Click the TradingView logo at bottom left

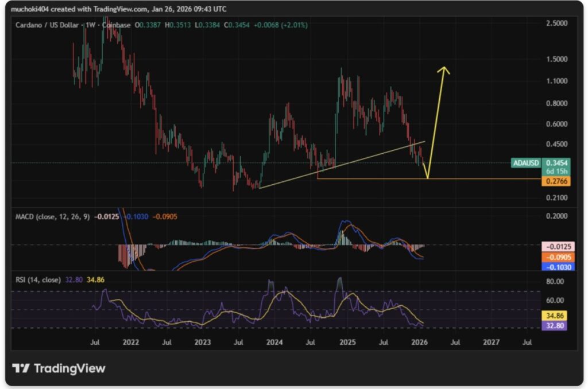(x=59, y=368)
